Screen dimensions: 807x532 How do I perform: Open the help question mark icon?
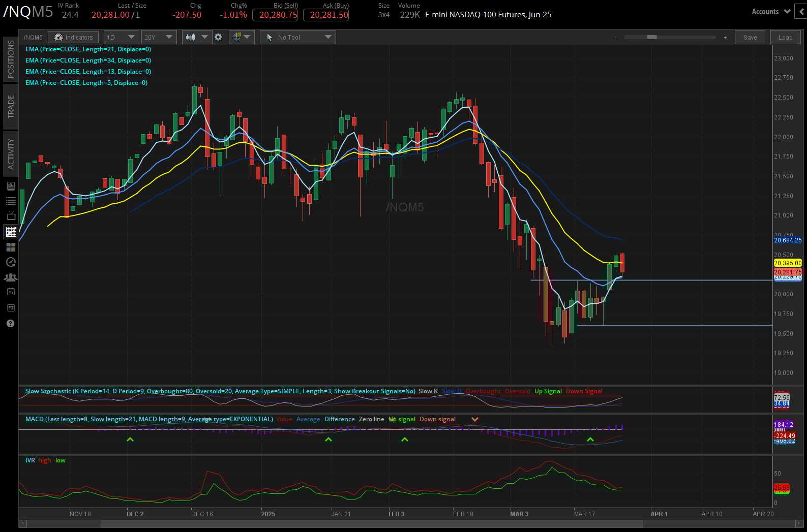(x=11, y=323)
